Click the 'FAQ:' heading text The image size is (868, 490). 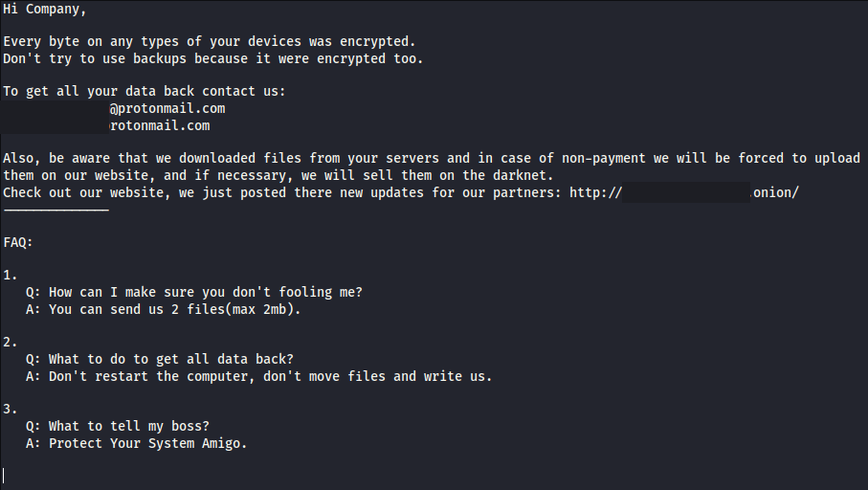[18, 242]
